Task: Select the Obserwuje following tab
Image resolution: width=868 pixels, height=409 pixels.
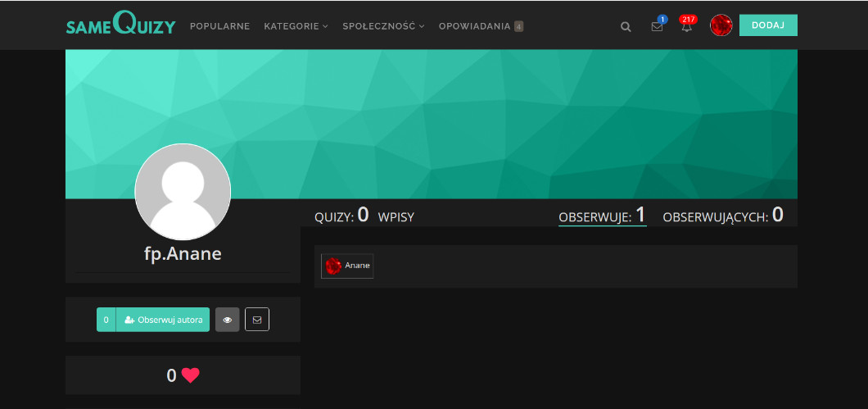Action: point(602,216)
